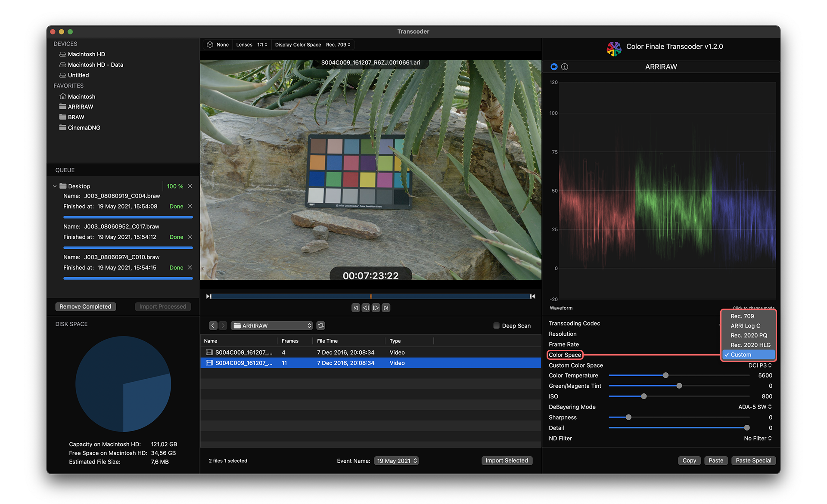The image size is (827, 504).
Task: Click the orange playhead on the timeline
Action: (x=370, y=296)
